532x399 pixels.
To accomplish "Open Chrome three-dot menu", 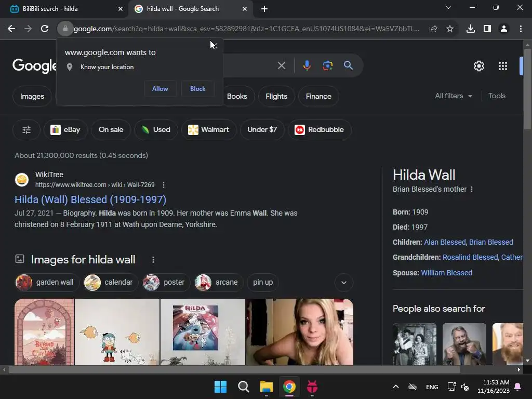I will pyautogui.click(x=521, y=29).
